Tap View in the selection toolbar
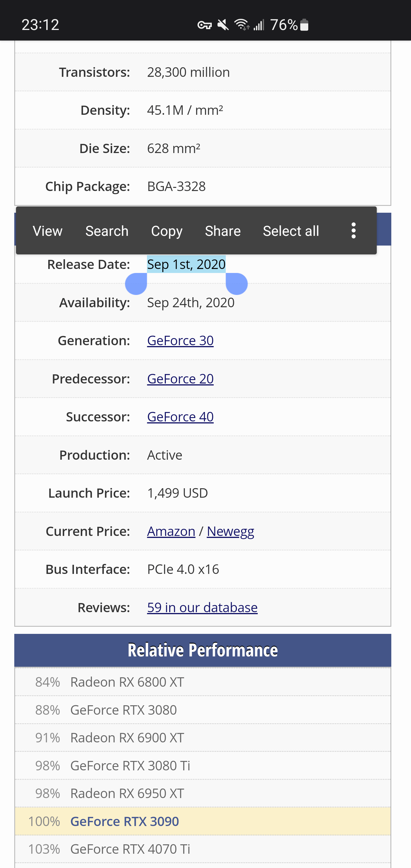The height and width of the screenshot is (868, 411). click(47, 231)
